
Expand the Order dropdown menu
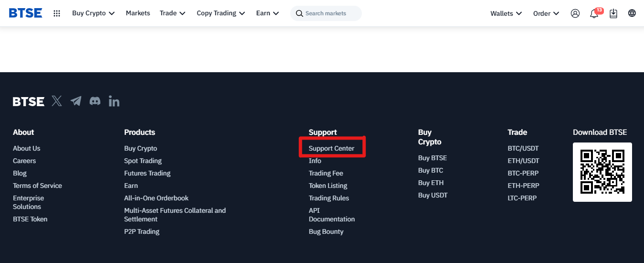pos(546,13)
